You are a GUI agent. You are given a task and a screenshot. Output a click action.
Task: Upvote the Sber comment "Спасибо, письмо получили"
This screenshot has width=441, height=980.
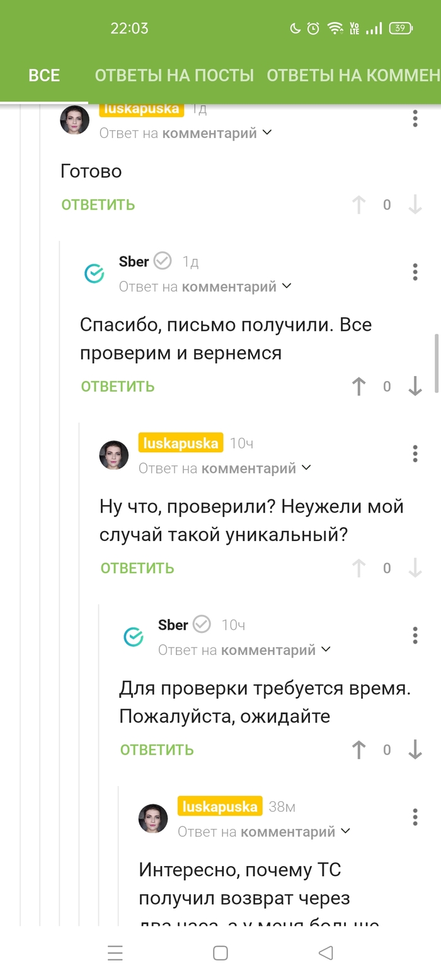point(358,387)
